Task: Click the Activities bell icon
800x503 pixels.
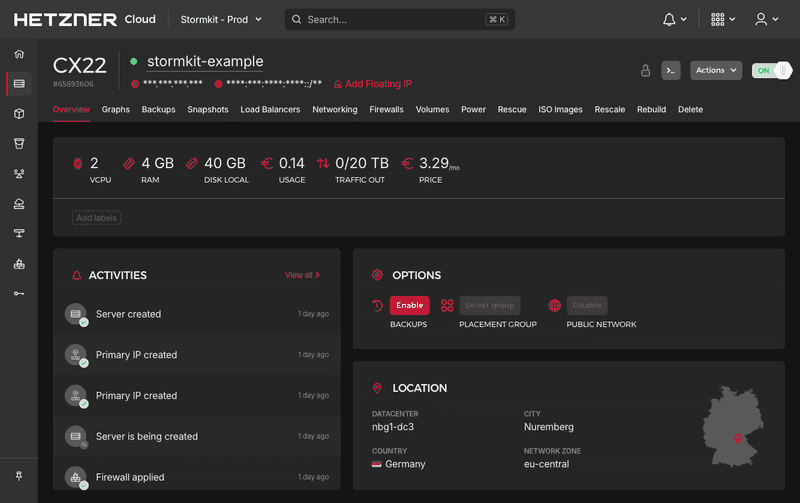Action: tap(77, 275)
